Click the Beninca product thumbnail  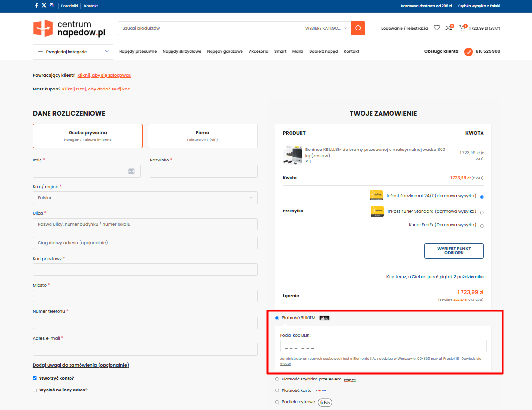click(292, 155)
